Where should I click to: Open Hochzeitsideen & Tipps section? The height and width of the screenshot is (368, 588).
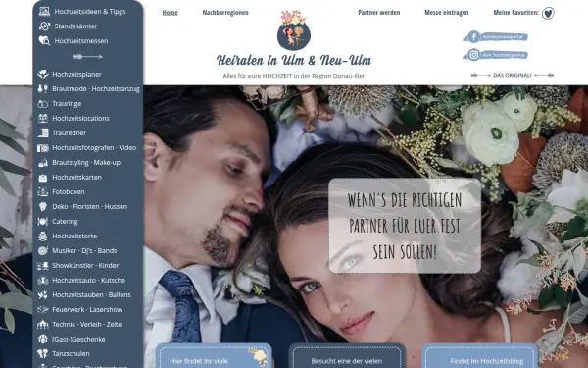(x=90, y=11)
